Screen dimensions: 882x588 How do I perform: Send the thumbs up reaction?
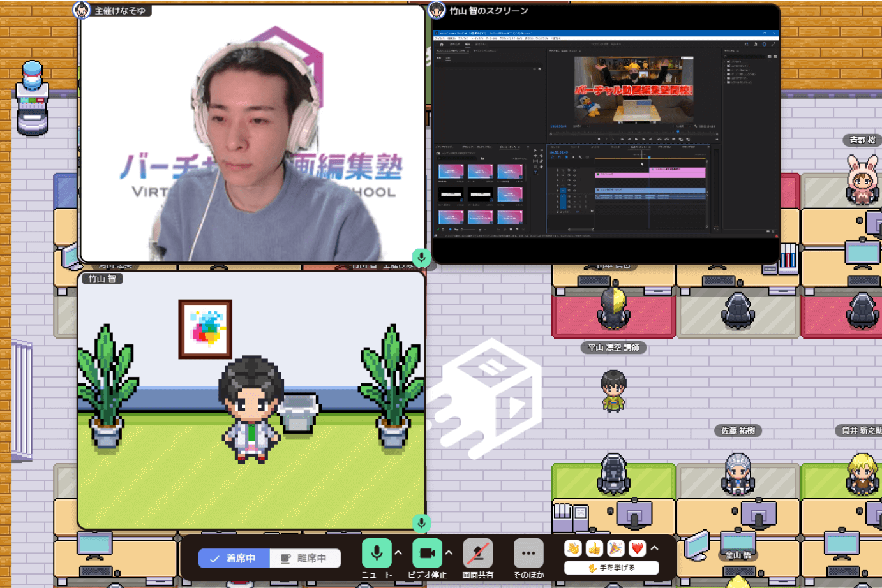point(594,548)
